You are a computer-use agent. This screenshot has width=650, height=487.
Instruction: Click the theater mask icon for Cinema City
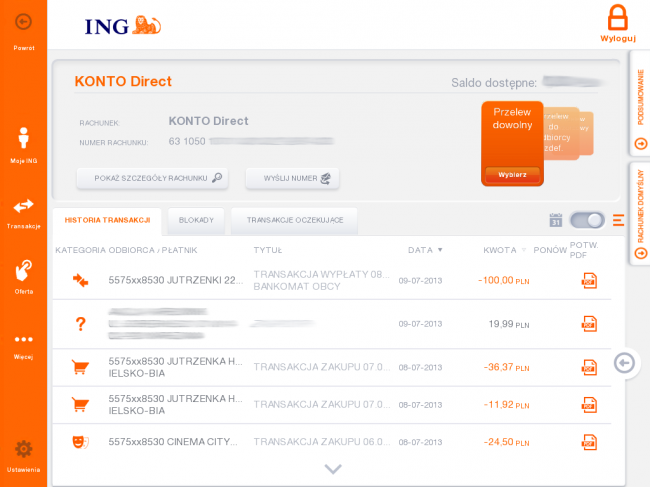pos(81,442)
